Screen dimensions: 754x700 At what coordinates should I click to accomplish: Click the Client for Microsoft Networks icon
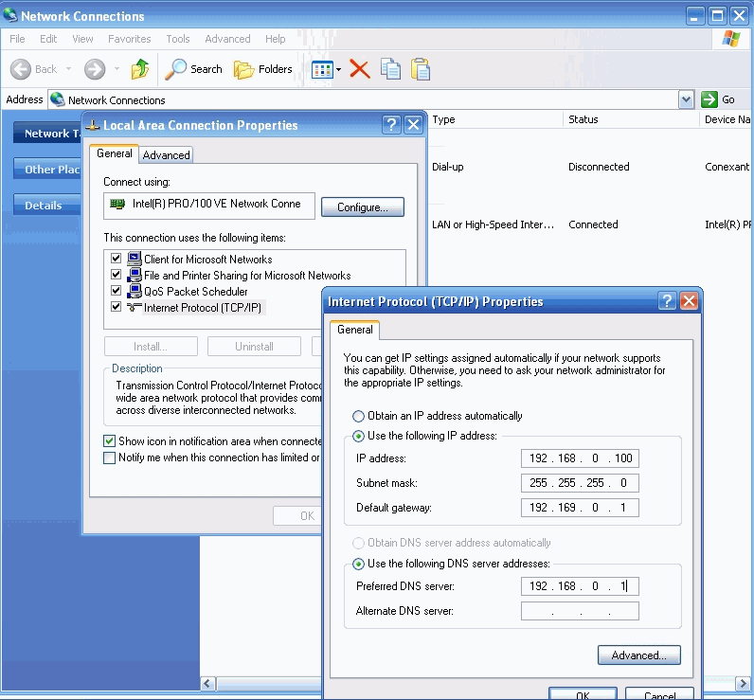[x=135, y=260]
